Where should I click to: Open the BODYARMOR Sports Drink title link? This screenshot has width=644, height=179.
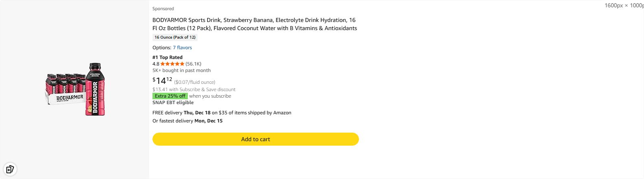[255, 24]
